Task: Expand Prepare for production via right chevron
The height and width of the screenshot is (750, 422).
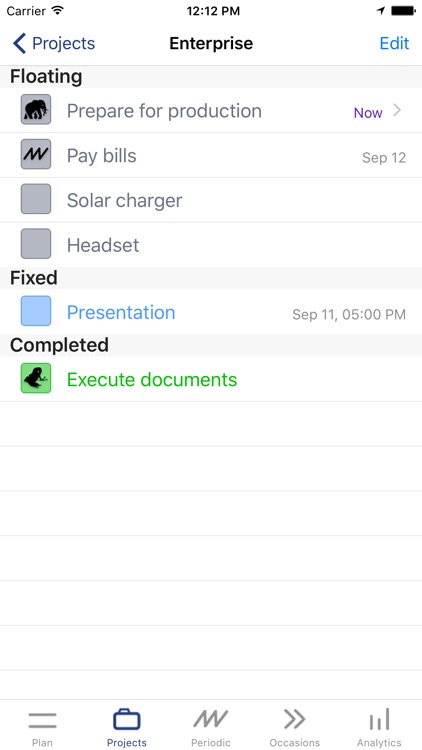Action: [397, 111]
